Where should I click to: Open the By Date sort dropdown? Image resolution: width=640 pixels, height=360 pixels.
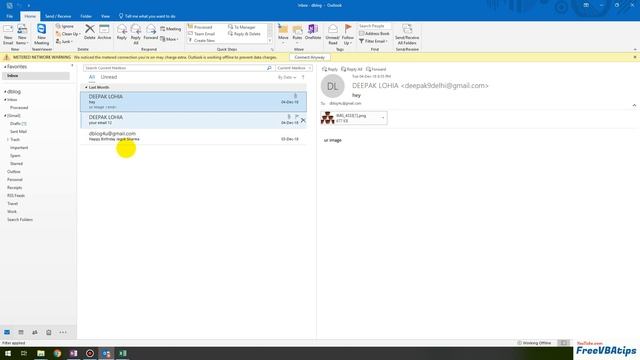coord(287,77)
